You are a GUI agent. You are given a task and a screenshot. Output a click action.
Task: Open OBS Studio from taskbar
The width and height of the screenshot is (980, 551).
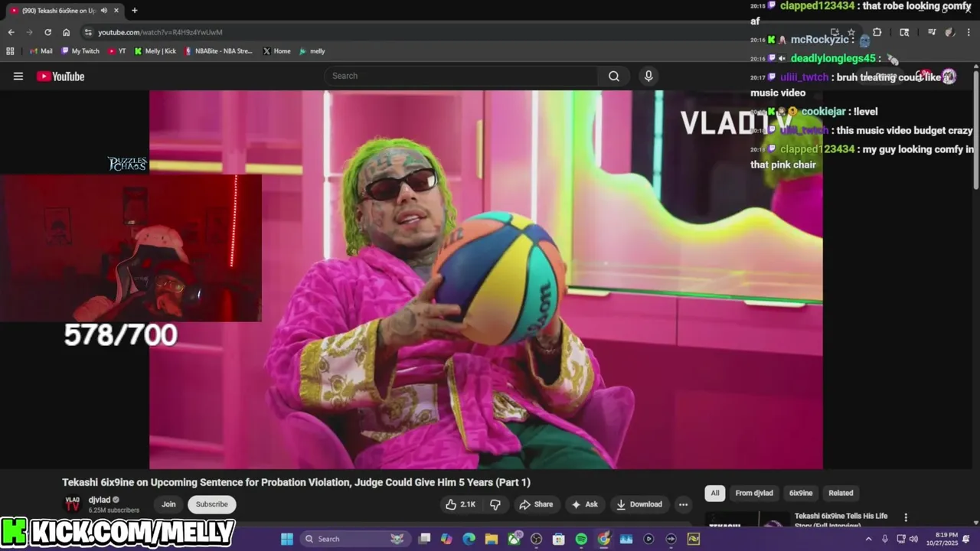click(536, 539)
